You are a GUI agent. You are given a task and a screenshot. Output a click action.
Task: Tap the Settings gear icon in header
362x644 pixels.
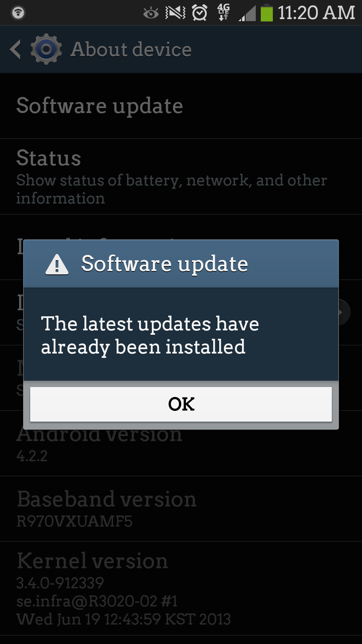tap(46, 49)
